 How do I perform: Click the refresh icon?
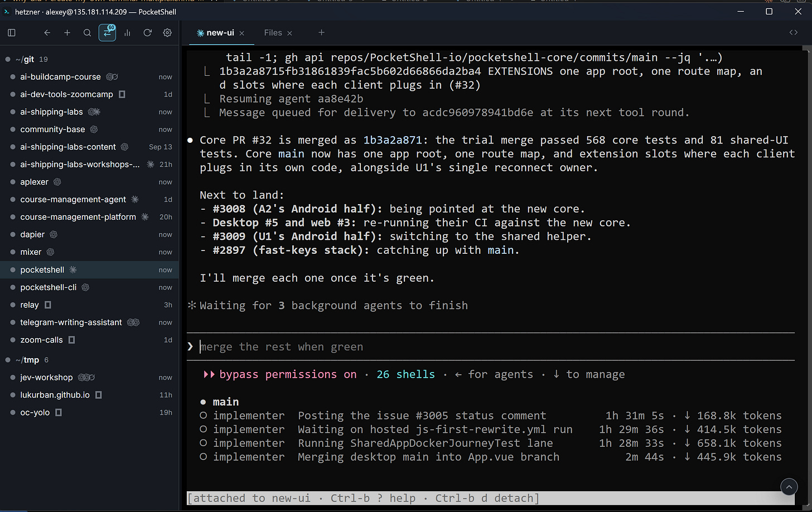[x=148, y=33]
